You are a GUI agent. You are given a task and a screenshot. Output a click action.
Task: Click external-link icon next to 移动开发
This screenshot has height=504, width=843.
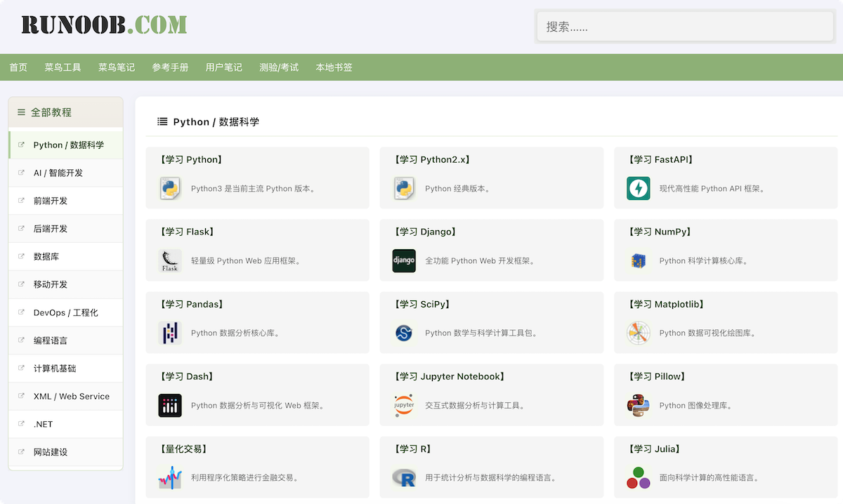tap(21, 284)
